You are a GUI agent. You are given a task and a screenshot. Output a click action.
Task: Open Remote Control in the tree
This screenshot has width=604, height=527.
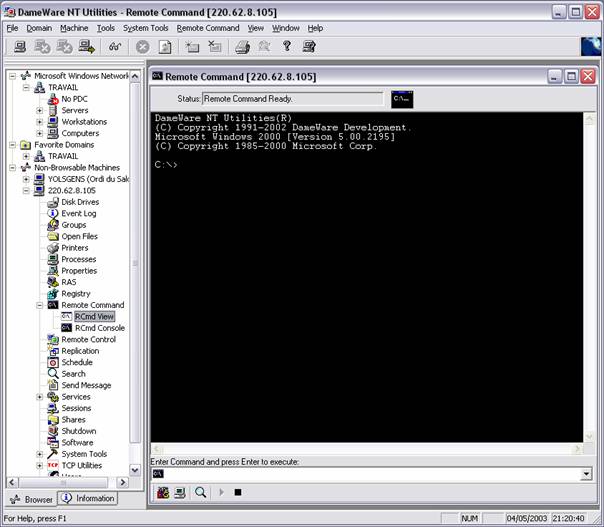pyautogui.click(x=89, y=339)
